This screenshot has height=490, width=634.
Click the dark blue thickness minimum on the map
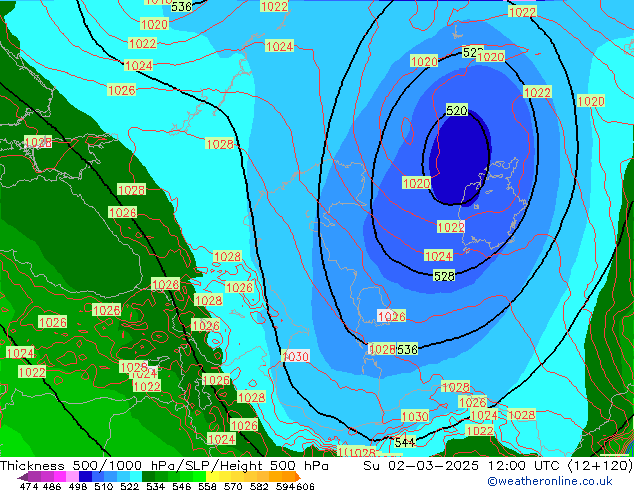pyautogui.click(x=460, y=158)
